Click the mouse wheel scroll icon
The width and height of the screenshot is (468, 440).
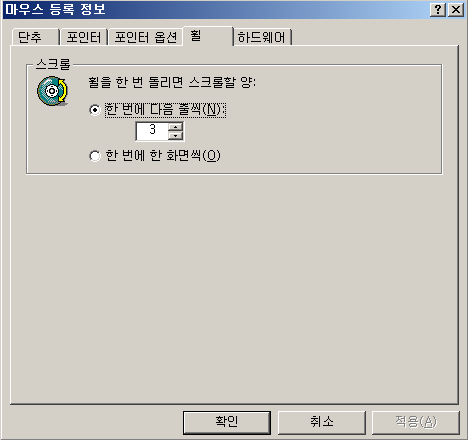(52, 91)
